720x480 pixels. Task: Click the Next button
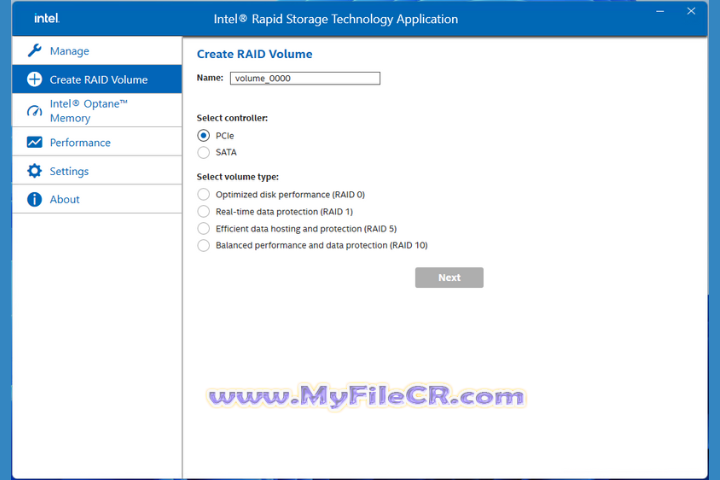449,277
